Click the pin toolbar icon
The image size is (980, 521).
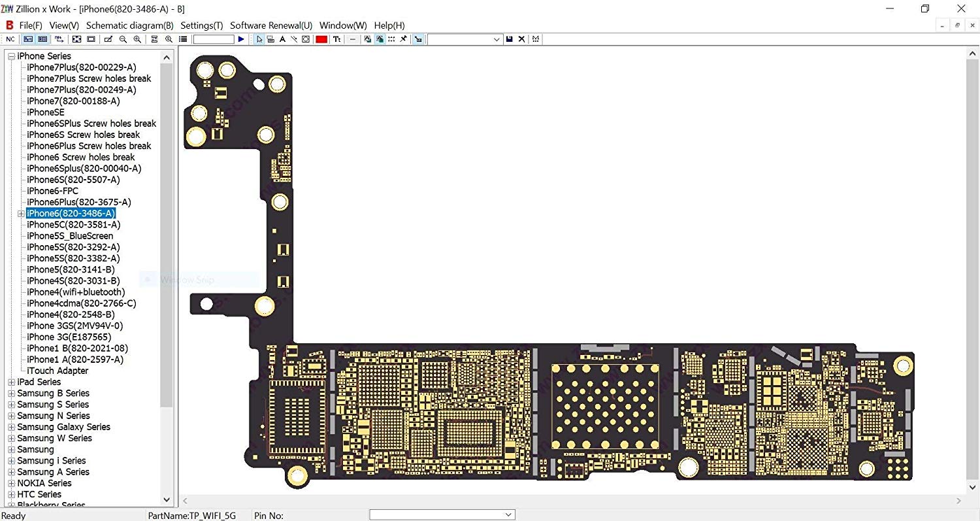click(x=403, y=39)
